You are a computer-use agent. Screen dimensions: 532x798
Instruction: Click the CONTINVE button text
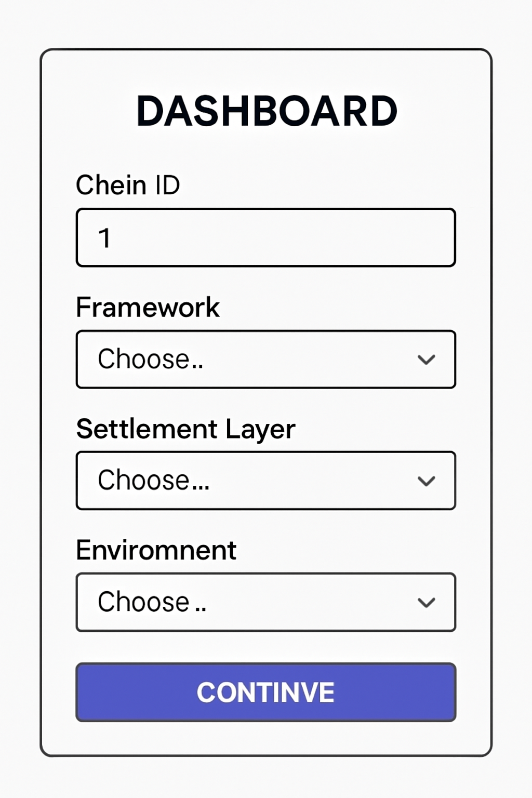pos(265,693)
